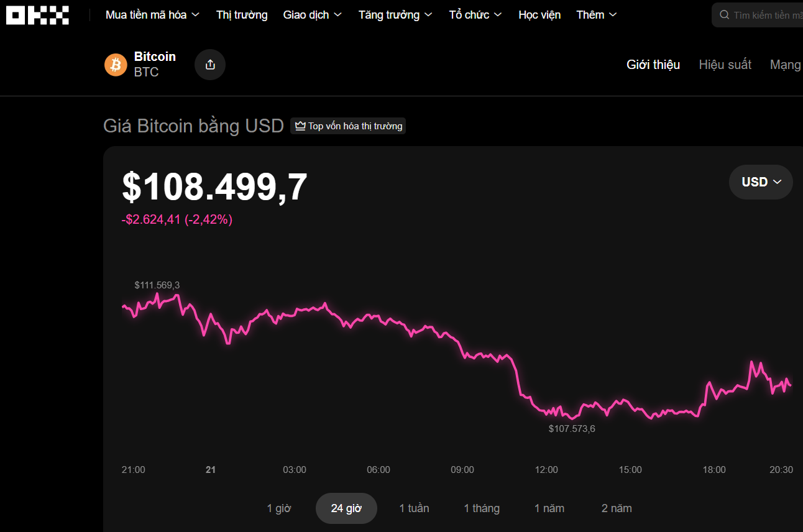Click the OKX logo
This screenshot has height=532, width=803.
coord(37,15)
